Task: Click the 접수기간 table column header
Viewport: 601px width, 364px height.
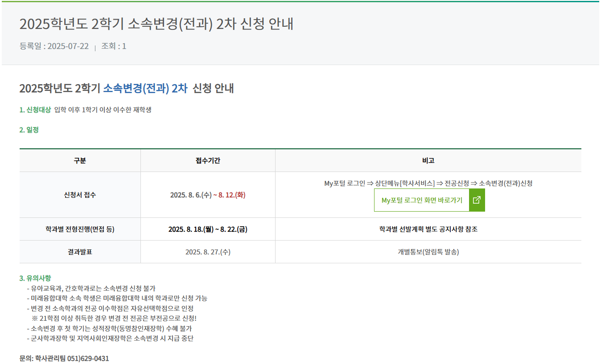Action: coord(208,160)
